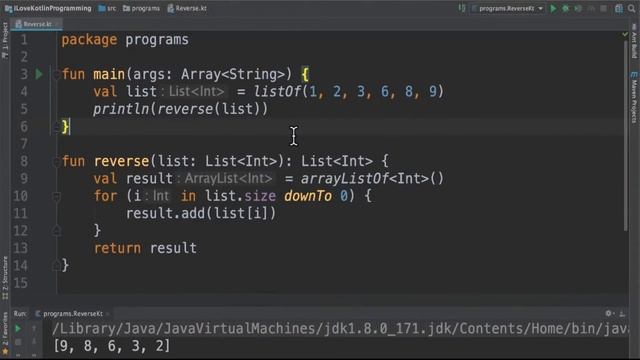
Task: Click the build project icon before run configuration
Action: (x=462, y=8)
